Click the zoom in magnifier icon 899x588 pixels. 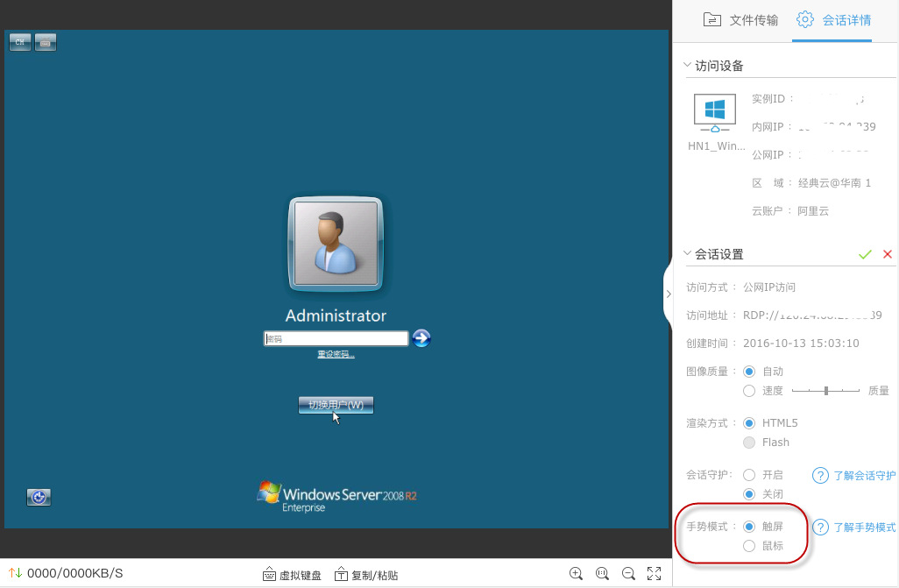(x=576, y=574)
